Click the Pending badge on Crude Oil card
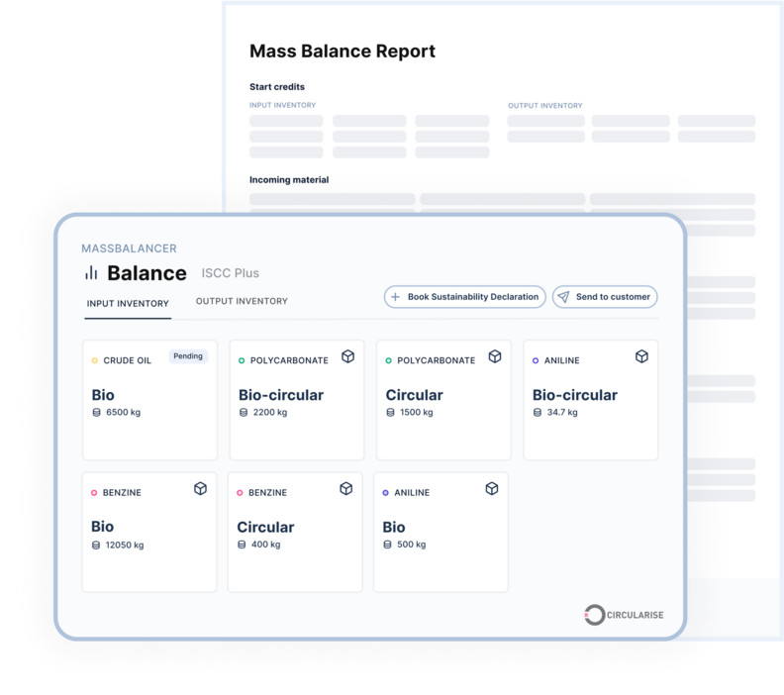Viewport: 784px width, 695px height. [x=188, y=356]
